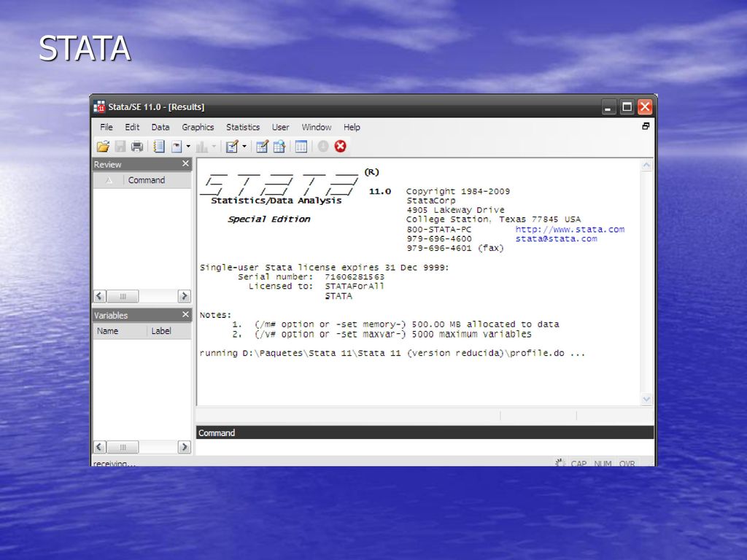Open the Viewer icon with the eye

[x=177, y=147]
